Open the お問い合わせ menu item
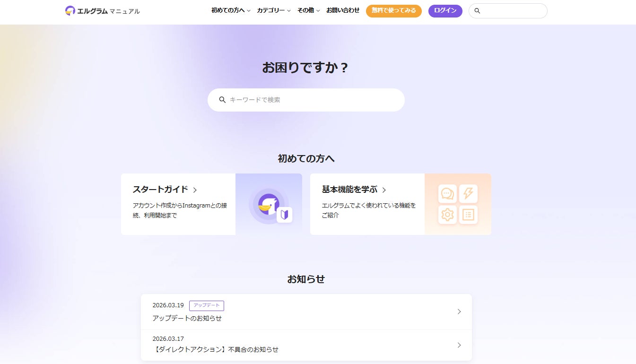The width and height of the screenshot is (636, 364). 343,10
